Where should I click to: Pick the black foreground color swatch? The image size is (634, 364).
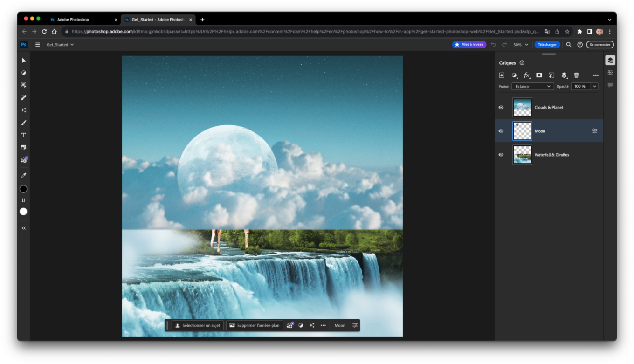click(23, 189)
